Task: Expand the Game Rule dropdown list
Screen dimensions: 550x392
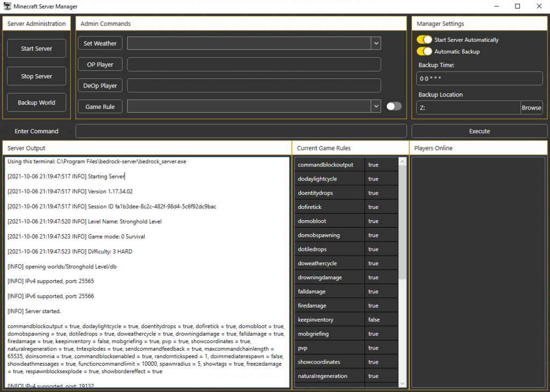Action: pyautogui.click(x=376, y=107)
